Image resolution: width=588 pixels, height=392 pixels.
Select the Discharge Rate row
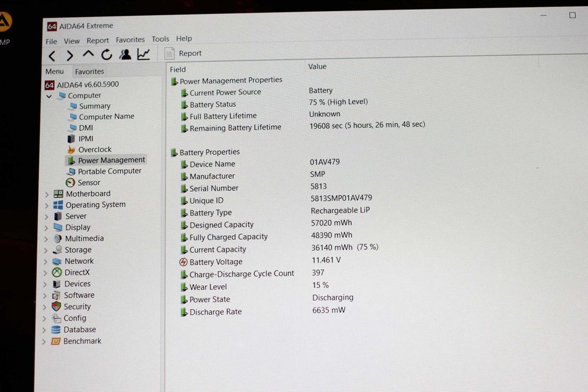point(263,311)
